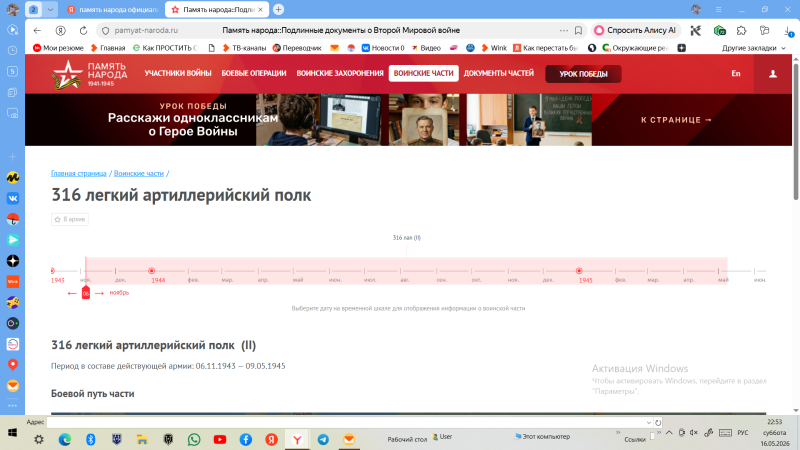Open the collections icon next to extensions
The height and width of the screenshot is (450, 800).
click(764, 31)
